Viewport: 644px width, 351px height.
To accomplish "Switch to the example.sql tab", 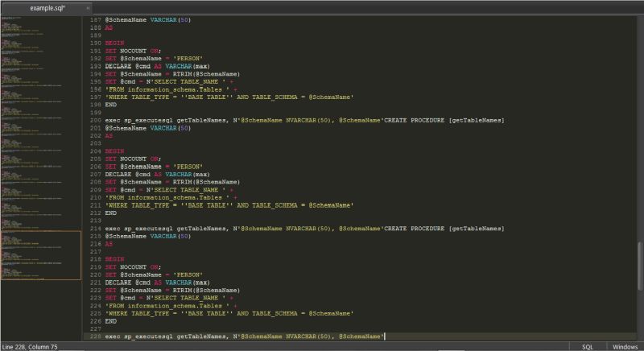I will [x=47, y=8].
